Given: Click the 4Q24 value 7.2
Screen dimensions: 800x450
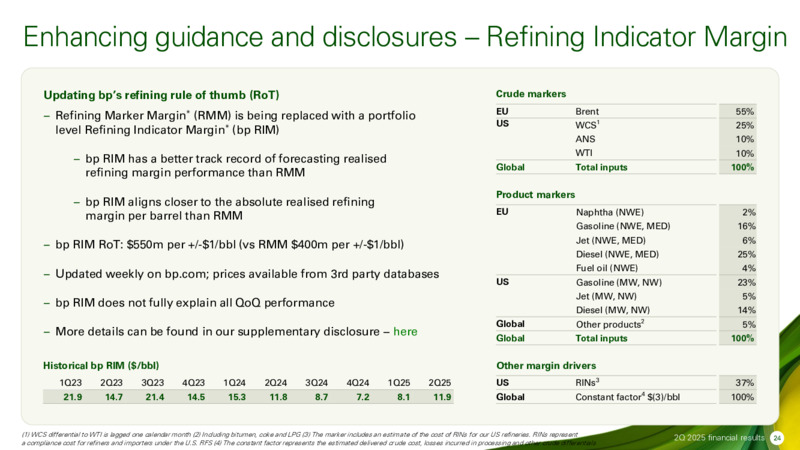Looking at the screenshot, I should click(363, 397).
